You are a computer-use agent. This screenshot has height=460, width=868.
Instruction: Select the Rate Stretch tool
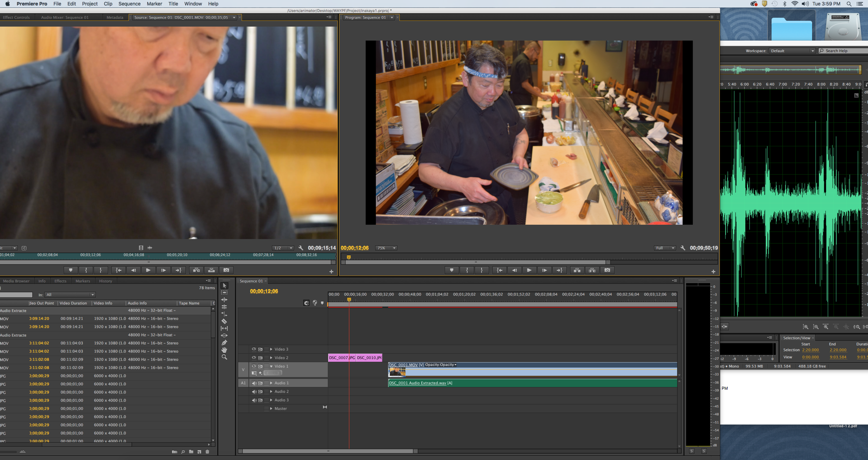pos(224,314)
